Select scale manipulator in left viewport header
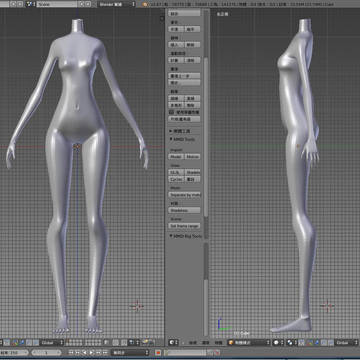 (36, 342)
